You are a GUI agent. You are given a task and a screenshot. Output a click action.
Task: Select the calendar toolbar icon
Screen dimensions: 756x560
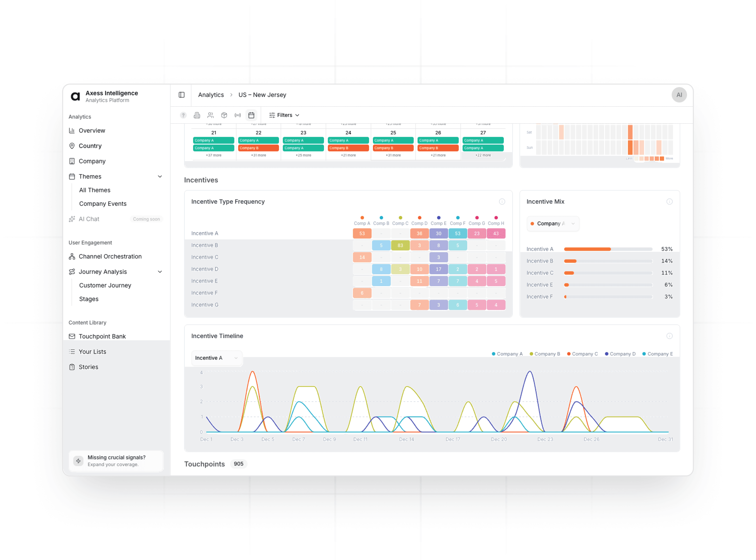pyautogui.click(x=251, y=115)
